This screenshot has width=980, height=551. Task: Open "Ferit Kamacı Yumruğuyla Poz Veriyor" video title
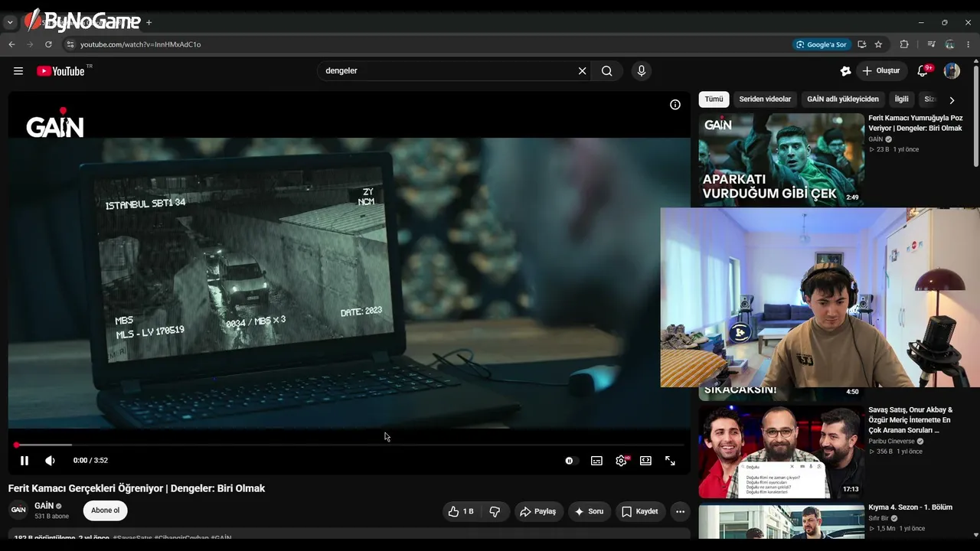click(916, 123)
